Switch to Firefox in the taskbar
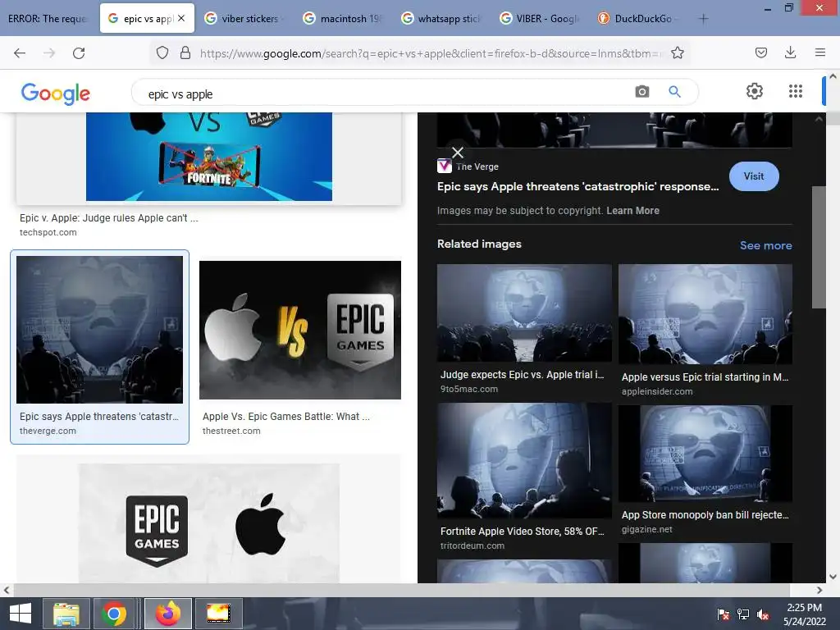Viewport: 840px width, 630px height. pyautogui.click(x=167, y=614)
